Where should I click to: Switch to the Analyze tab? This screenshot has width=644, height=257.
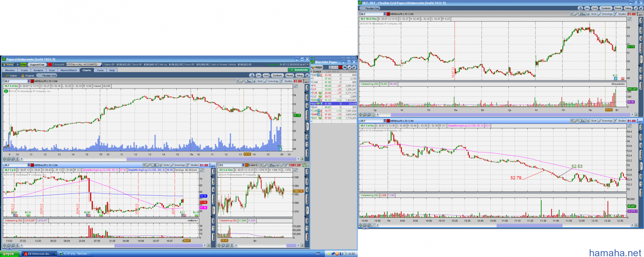point(39,70)
